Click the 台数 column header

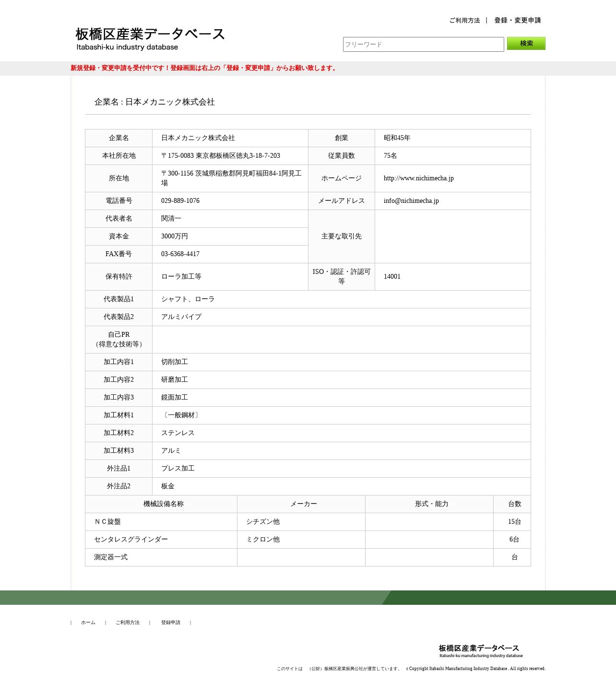[x=512, y=504]
